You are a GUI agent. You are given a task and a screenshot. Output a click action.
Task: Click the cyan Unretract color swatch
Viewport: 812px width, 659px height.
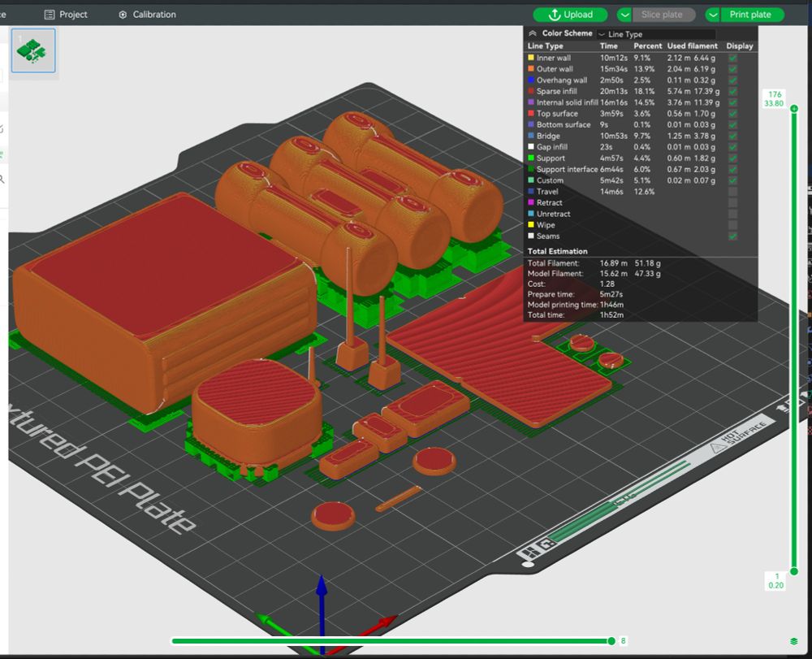point(531,214)
